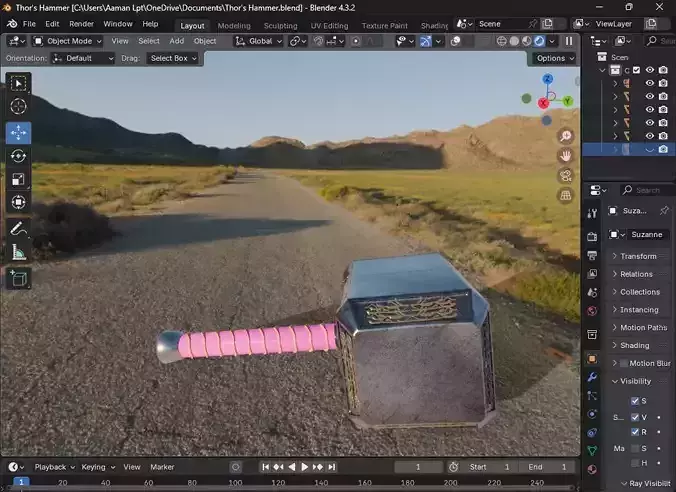The height and width of the screenshot is (492, 676).
Task: Select the Cursor tool
Action: (18, 106)
